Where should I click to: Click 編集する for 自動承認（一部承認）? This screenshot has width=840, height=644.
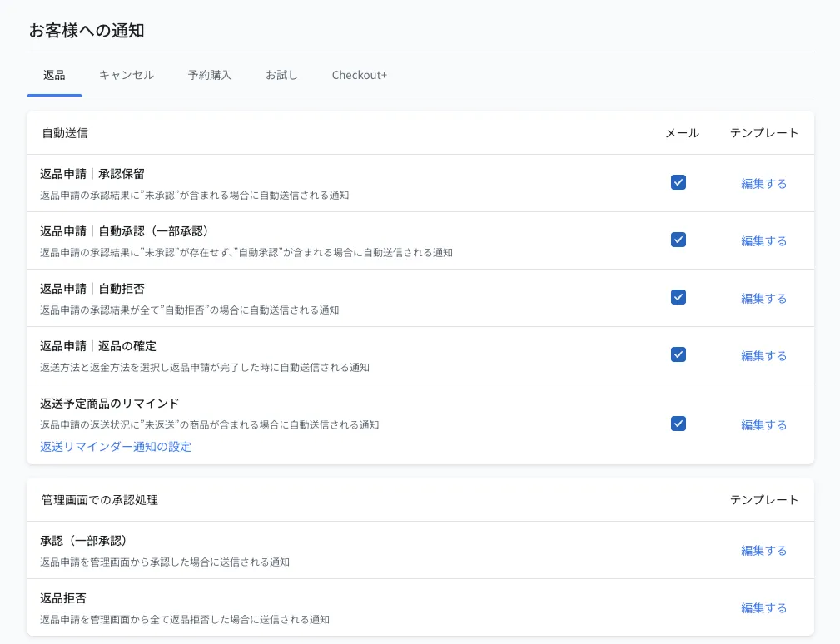[763, 241]
